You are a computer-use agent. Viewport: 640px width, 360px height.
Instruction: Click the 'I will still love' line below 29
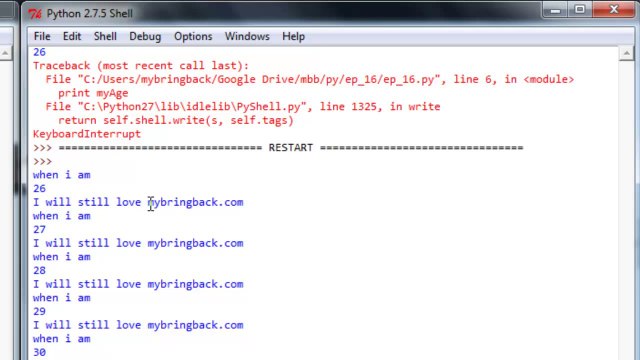point(138,325)
